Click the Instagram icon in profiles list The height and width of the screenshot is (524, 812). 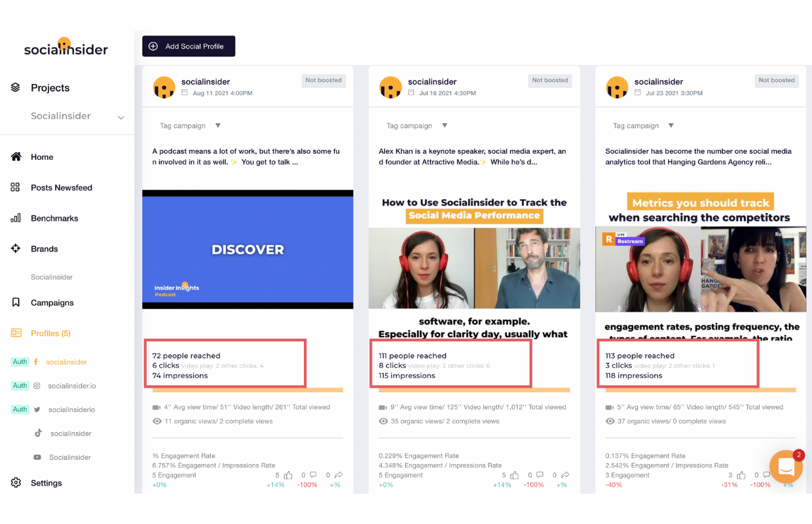click(37, 386)
